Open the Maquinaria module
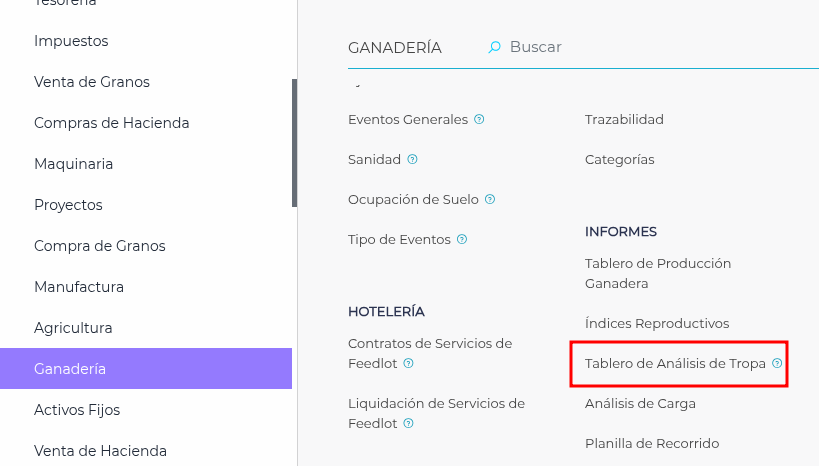The width and height of the screenshot is (819, 466). click(73, 164)
